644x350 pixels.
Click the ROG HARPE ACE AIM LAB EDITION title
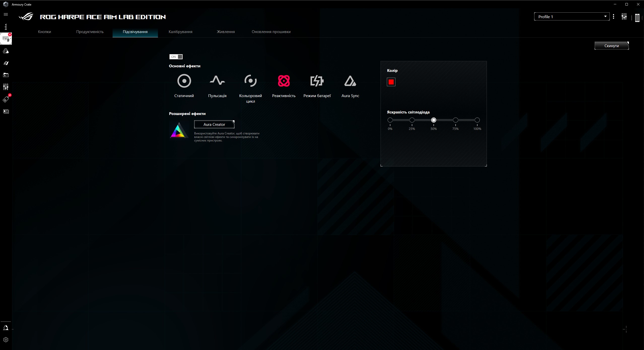coord(103,17)
